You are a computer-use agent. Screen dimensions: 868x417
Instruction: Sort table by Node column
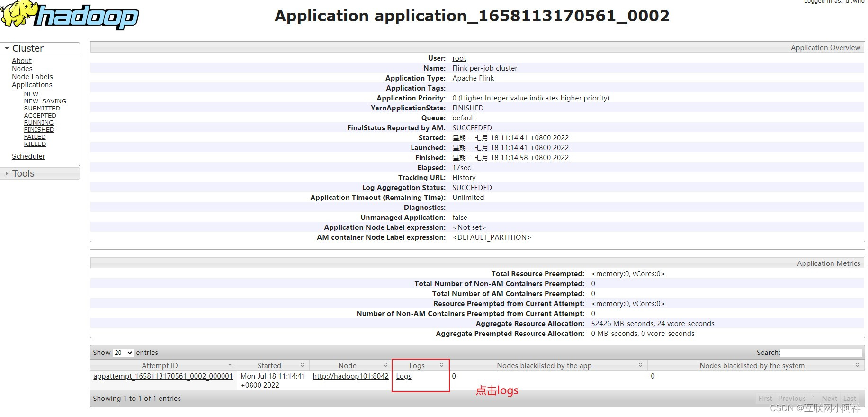tap(350, 366)
